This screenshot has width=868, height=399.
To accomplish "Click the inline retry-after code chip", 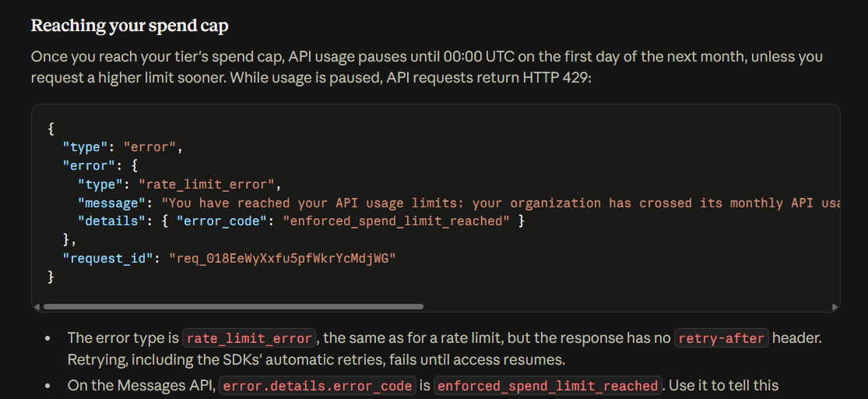I will [x=722, y=338].
